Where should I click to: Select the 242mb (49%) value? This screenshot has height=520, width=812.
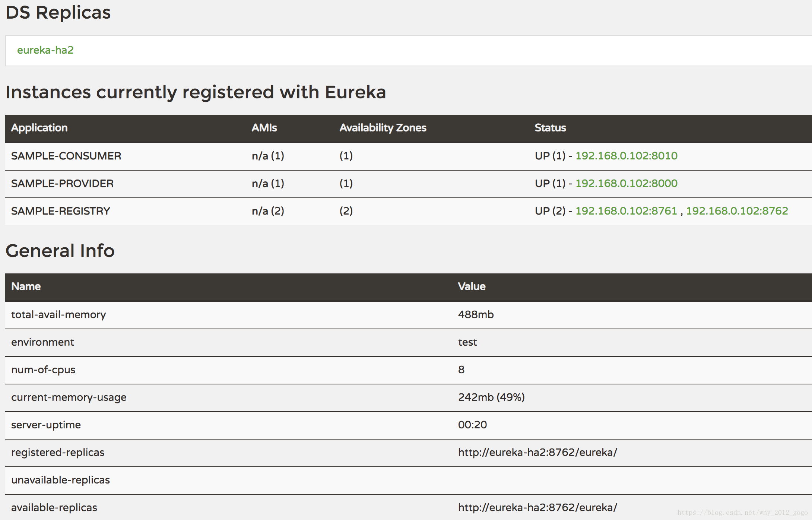(x=491, y=397)
